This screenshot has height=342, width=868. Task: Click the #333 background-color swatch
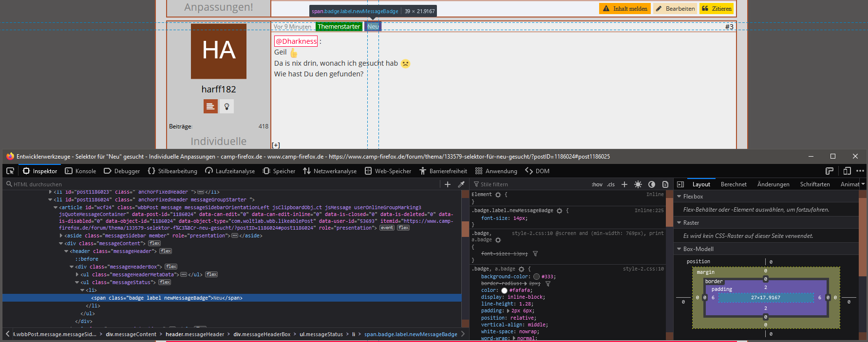(x=536, y=277)
